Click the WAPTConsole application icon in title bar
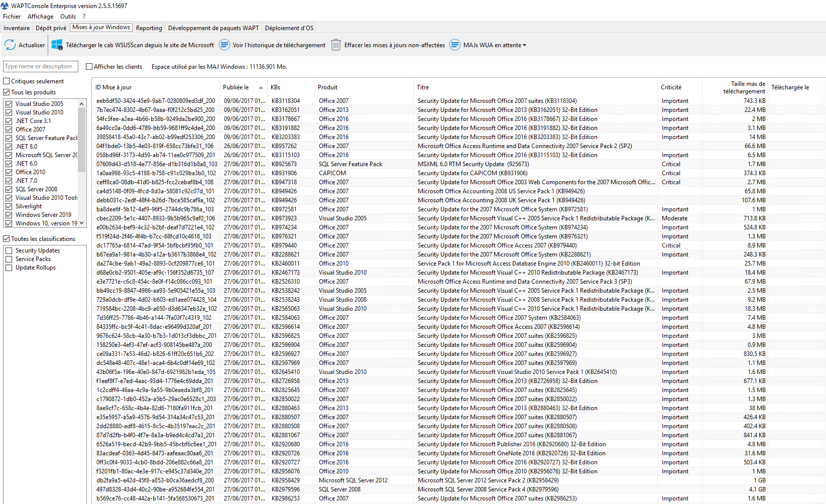The width and height of the screenshot is (826, 504). pyautogui.click(x=5, y=6)
